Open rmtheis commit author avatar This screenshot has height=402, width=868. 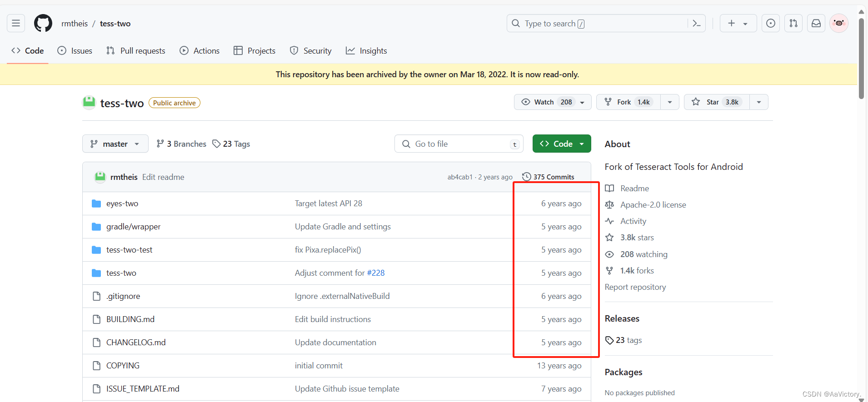(x=100, y=177)
